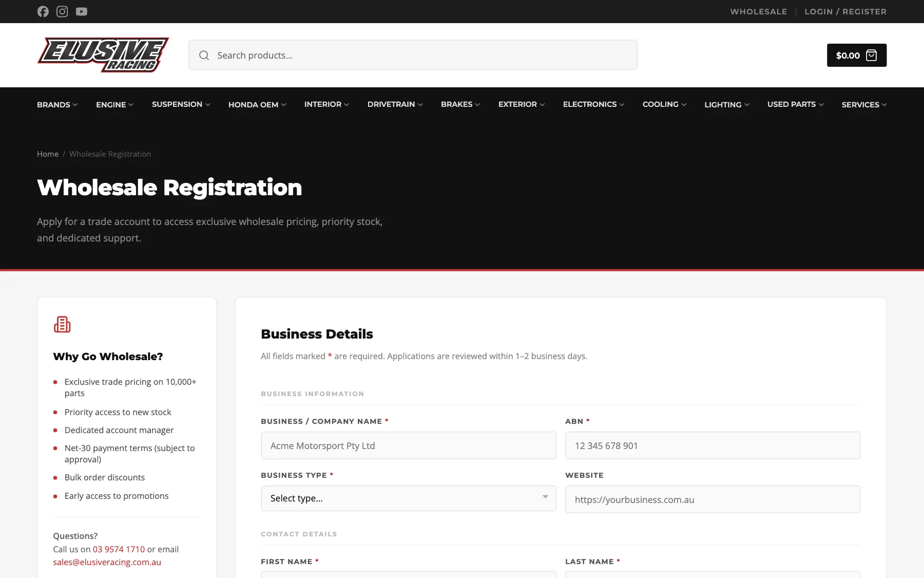Click the Website URL field
The image size is (924, 578).
pyautogui.click(x=713, y=499)
